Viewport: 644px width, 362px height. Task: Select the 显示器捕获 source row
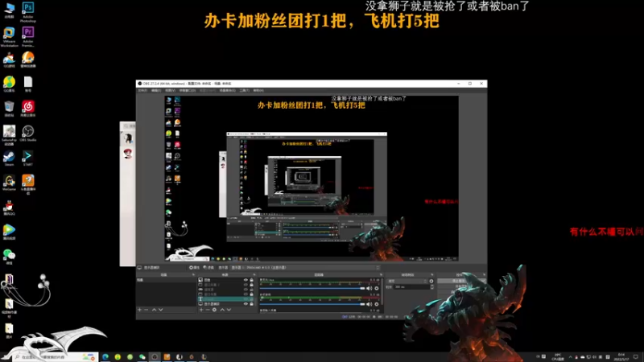225,304
